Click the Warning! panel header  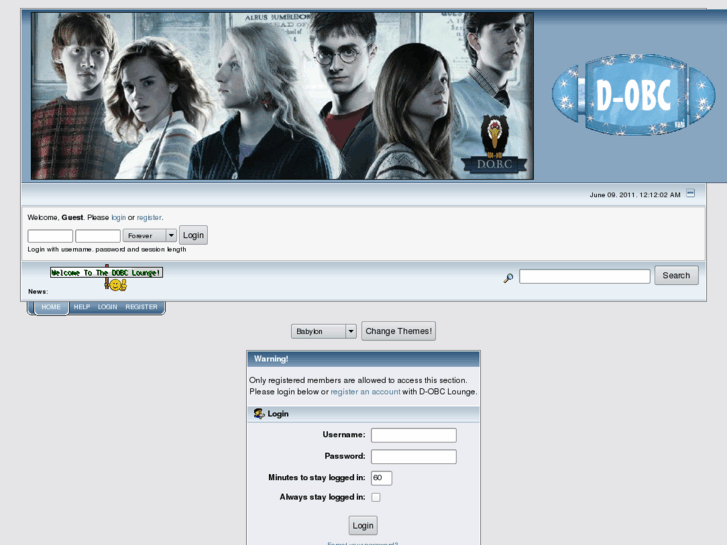coord(364,359)
